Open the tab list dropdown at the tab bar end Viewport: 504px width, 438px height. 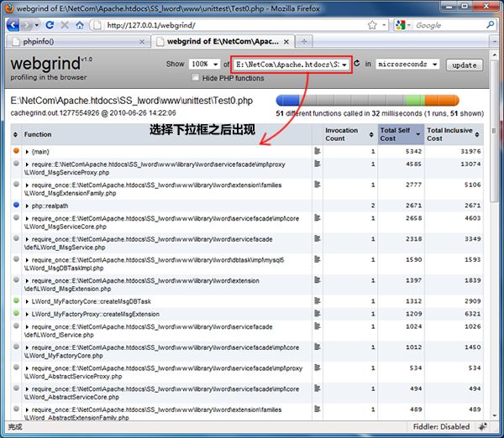point(494,41)
